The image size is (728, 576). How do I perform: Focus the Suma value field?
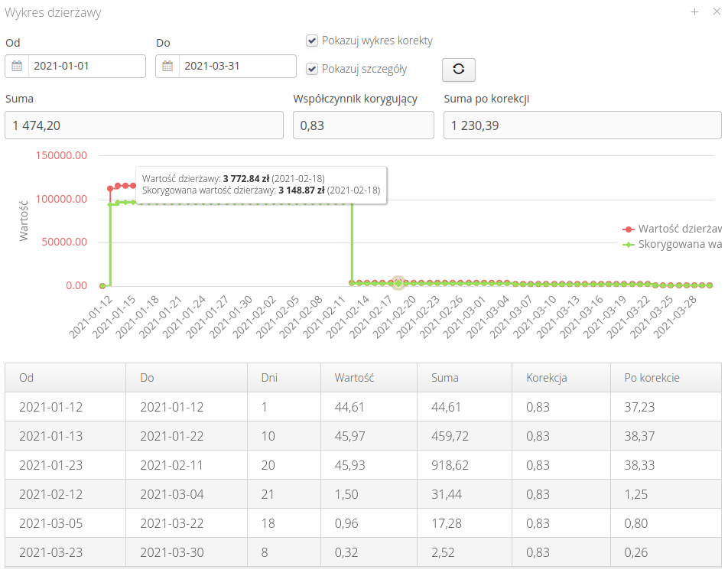click(144, 125)
